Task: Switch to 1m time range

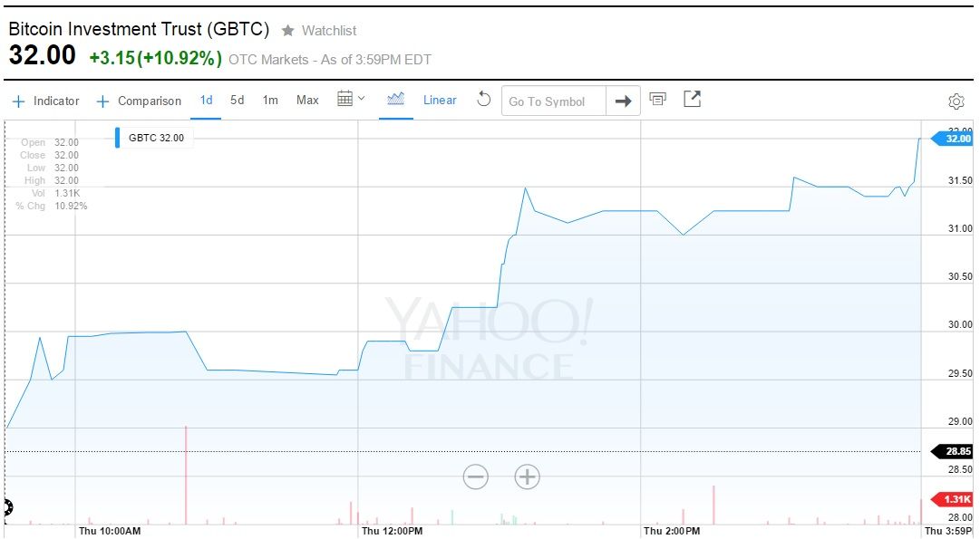Action: pos(270,100)
